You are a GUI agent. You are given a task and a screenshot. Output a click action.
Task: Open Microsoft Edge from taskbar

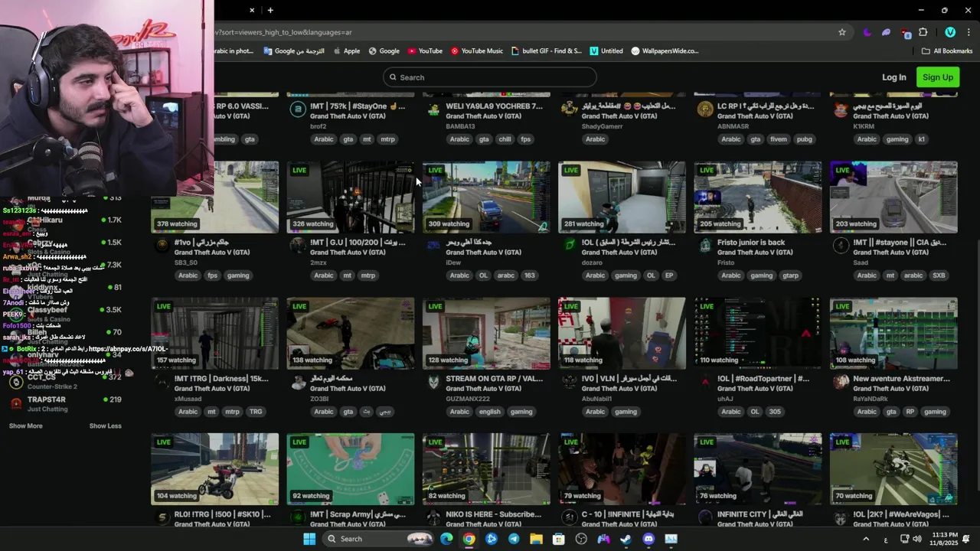(446, 539)
